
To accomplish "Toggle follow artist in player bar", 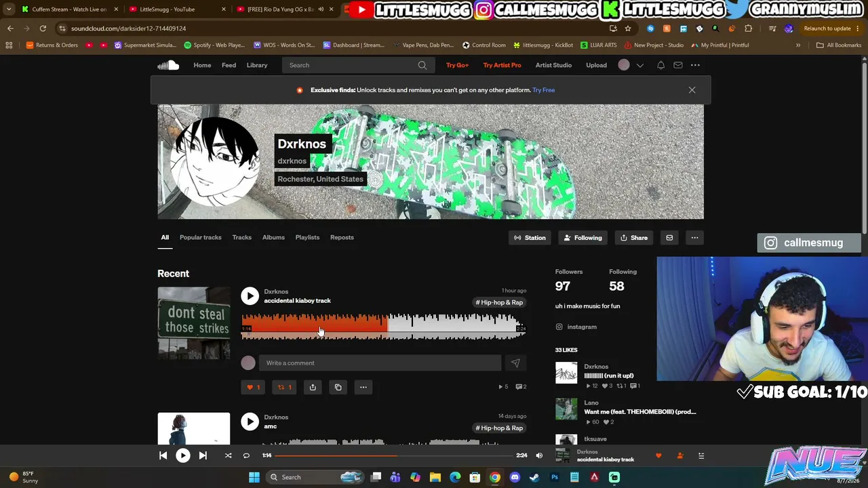I will pyautogui.click(x=680, y=455).
